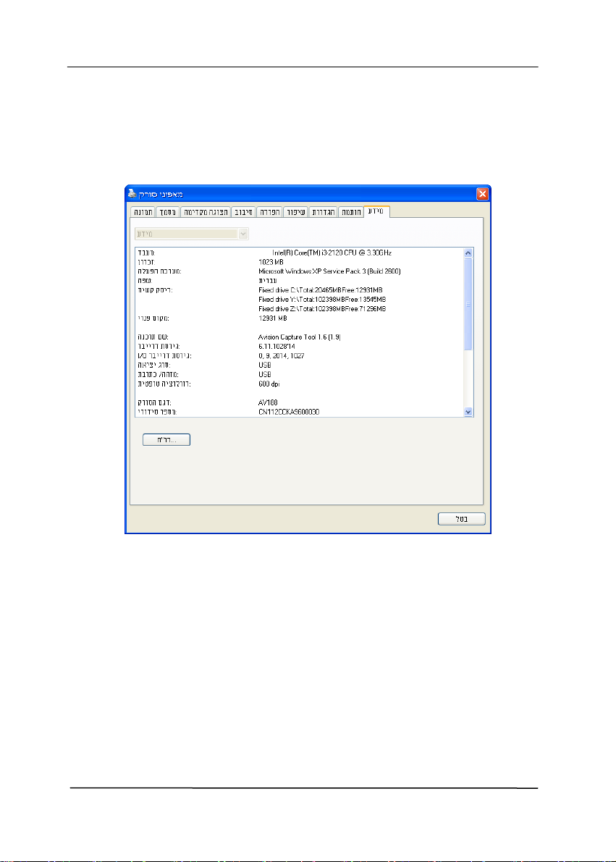The width and height of the screenshot is (616, 862).
Task: Click the serial number CN112CCKA9600030
Action: tap(289, 412)
